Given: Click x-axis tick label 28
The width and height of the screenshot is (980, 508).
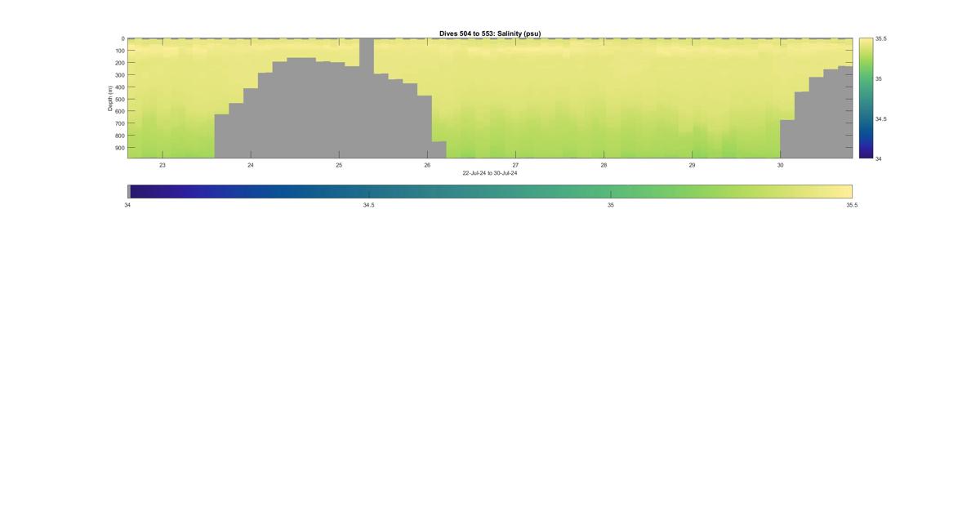Looking at the screenshot, I should coord(604,165).
